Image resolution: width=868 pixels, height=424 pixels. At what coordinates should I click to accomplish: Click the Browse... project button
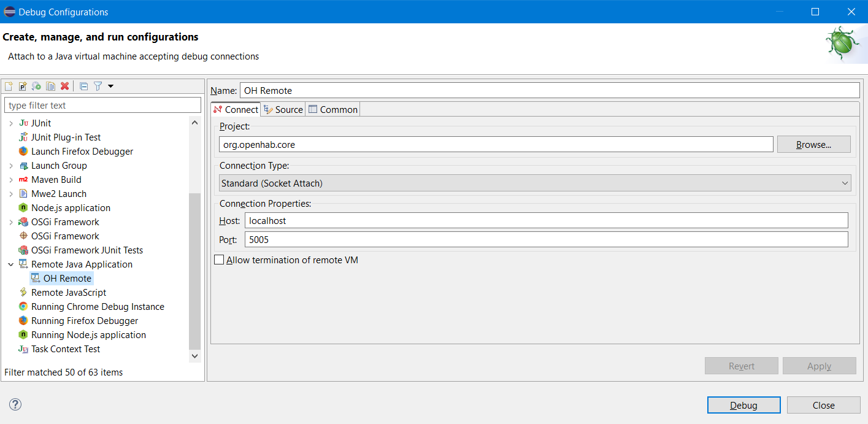tap(813, 145)
